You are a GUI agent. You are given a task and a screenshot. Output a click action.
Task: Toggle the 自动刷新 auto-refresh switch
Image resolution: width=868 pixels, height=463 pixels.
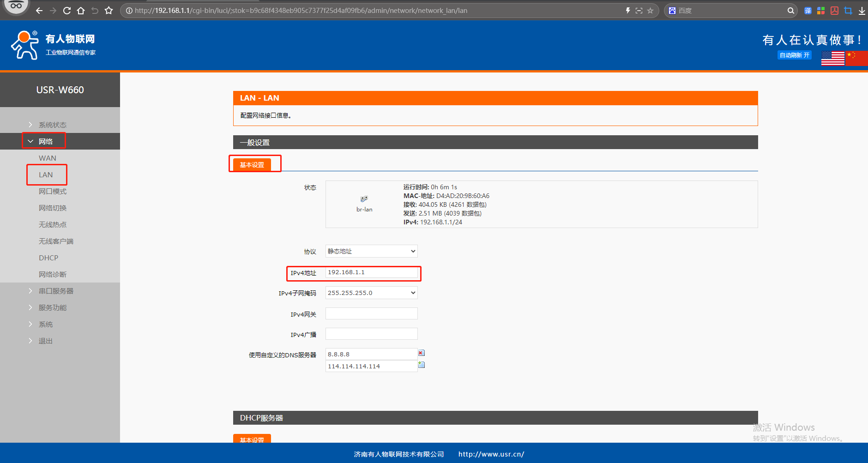pyautogui.click(x=794, y=55)
